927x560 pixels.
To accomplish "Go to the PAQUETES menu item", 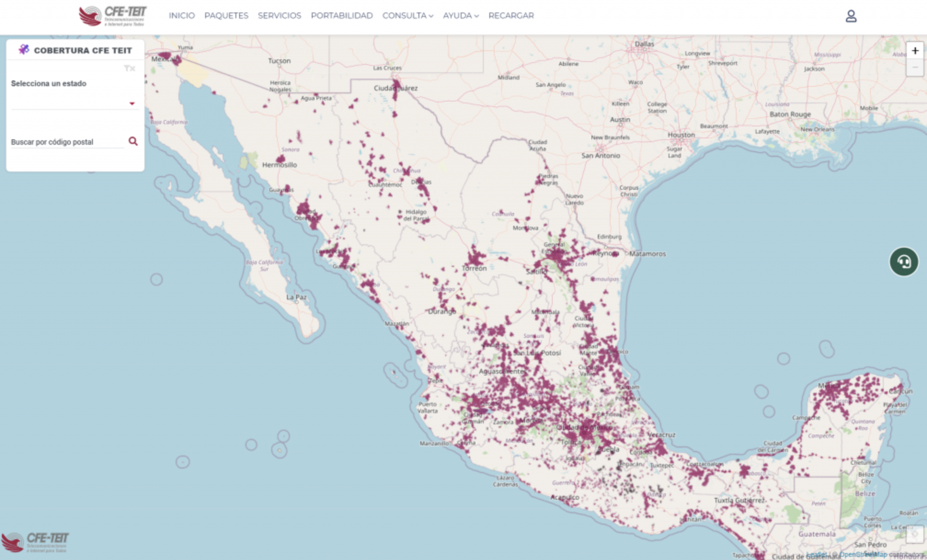I will [226, 16].
